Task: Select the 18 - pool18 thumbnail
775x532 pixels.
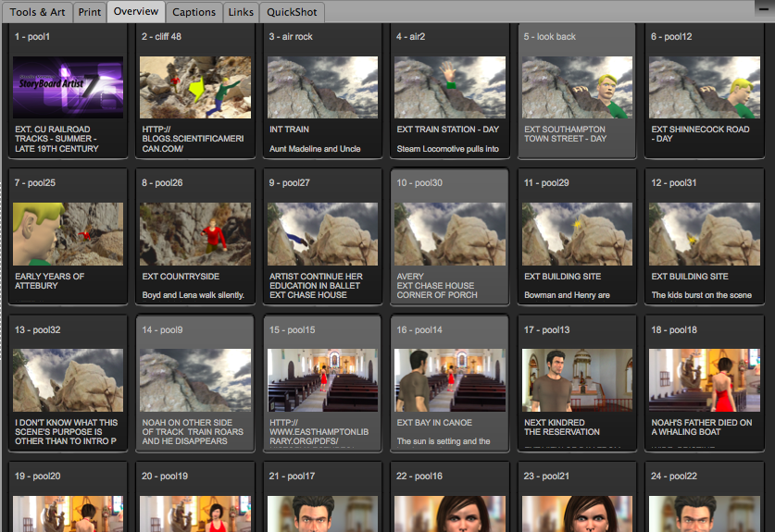Action: [x=705, y=380]
